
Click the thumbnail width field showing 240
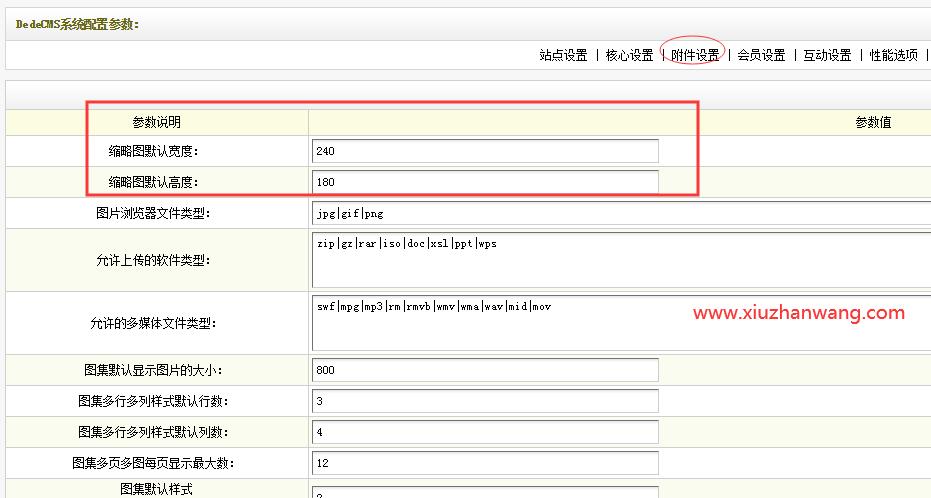(x=485, y=151)
